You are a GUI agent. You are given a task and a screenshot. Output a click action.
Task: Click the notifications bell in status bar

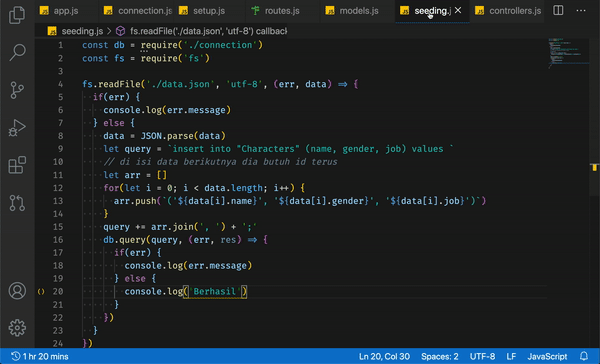tap(584, 356)
